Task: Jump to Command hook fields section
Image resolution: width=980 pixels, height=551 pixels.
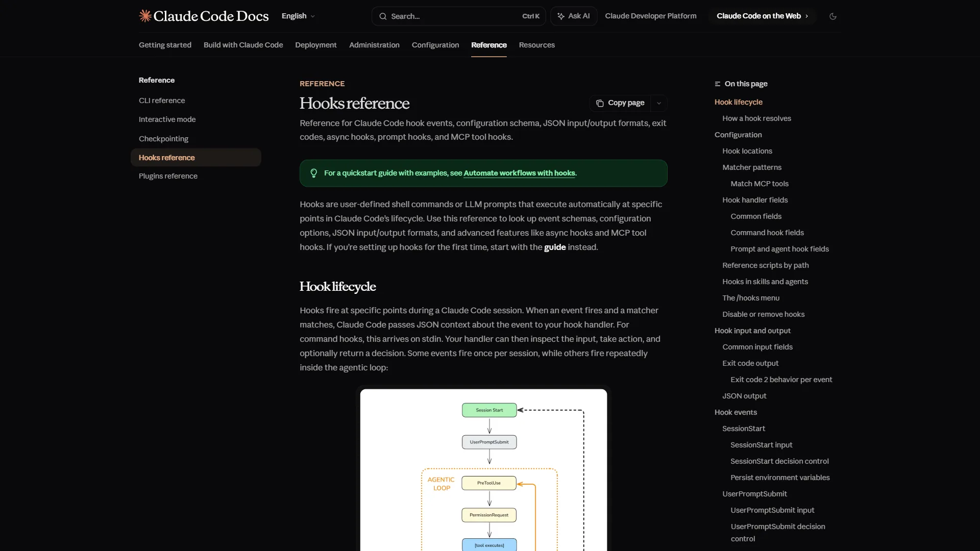Action: point(767,233)
